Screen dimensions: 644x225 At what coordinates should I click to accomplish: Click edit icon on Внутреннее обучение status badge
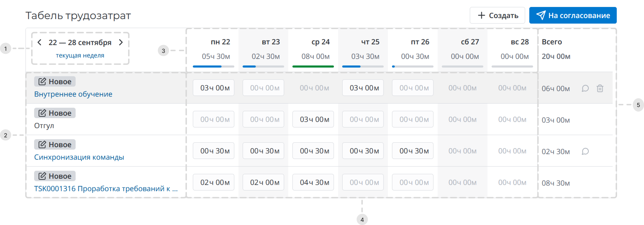coord(42,82)
